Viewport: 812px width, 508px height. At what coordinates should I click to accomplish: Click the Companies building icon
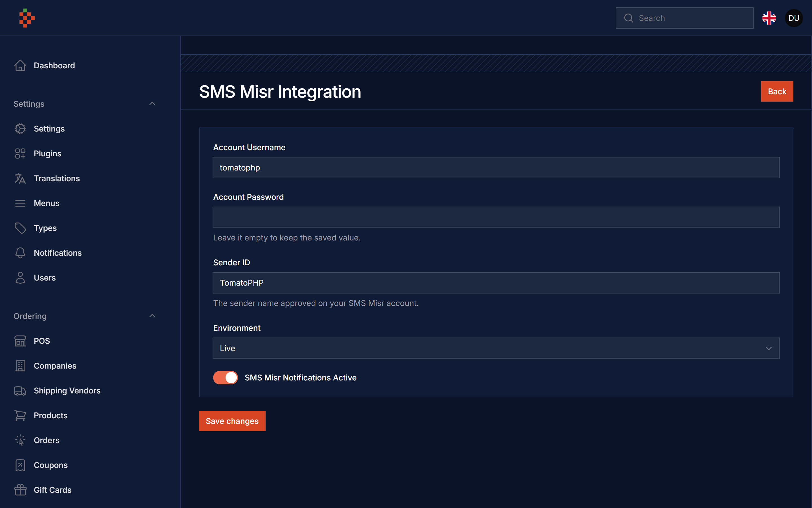(x=20, y=366)
